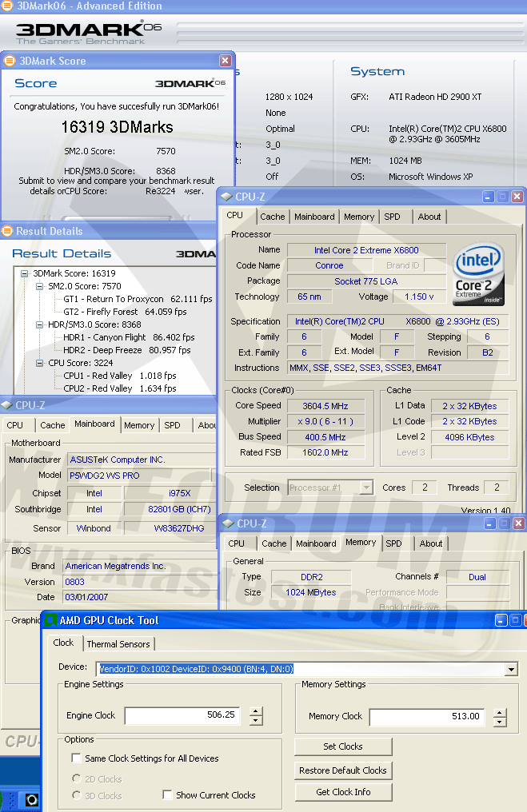Select CPU1 - Red Valley row

click(120, 376)
